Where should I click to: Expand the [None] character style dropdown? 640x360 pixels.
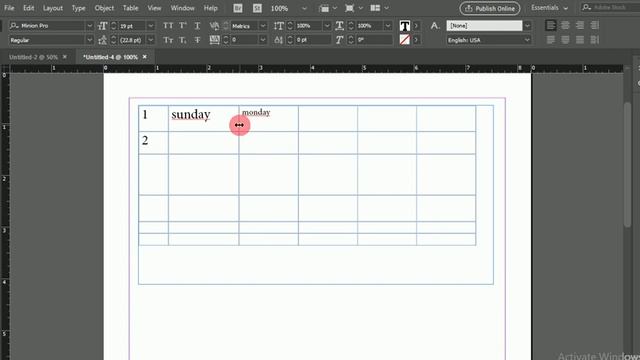click(x=527, y=26)
